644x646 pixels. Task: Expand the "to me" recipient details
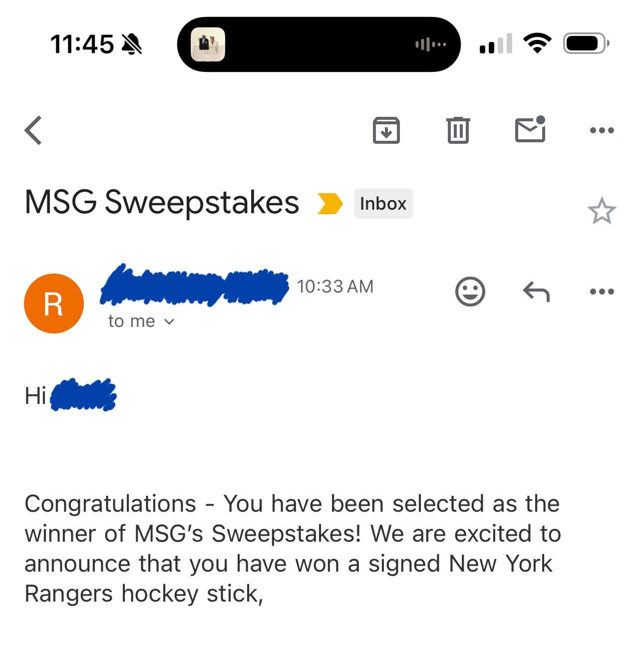(141, 321)
